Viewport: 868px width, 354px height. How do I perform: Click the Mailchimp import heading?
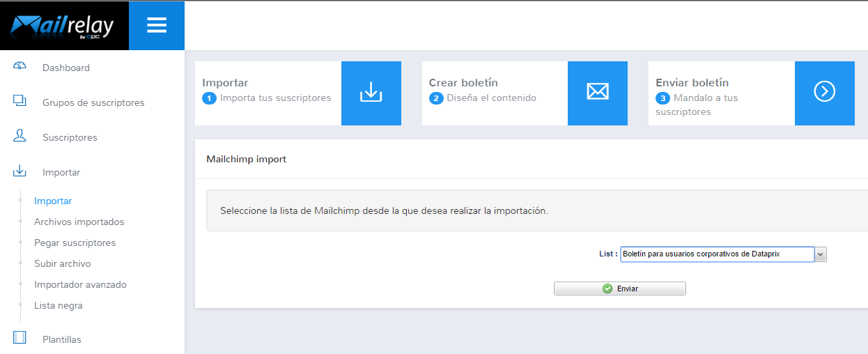247,159
